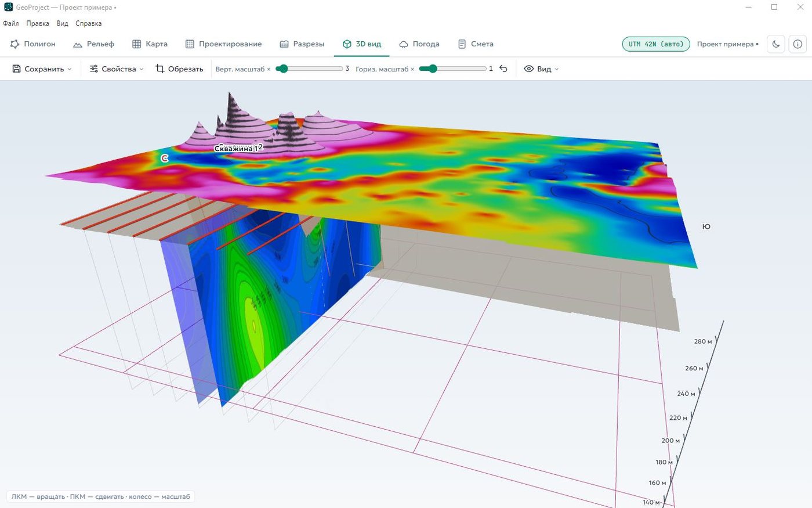812x508 pixels.
Task: Go to the Проектирование tab
Action: tap(223, 44)
